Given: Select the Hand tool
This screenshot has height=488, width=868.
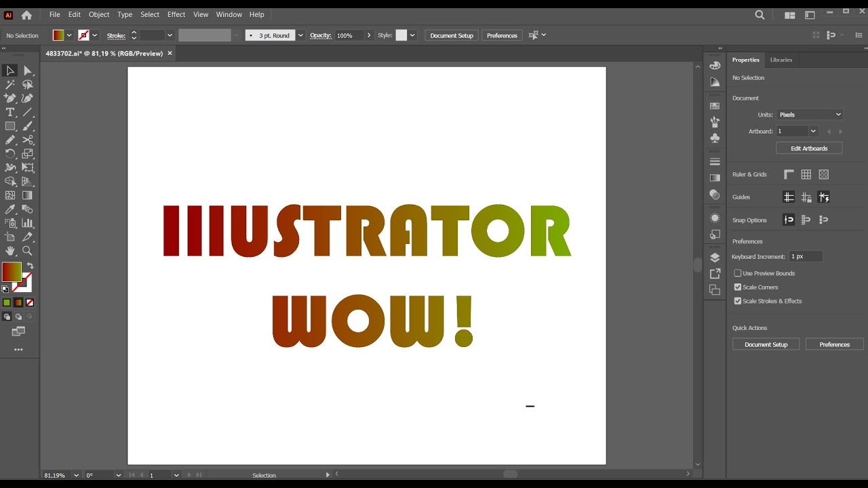Looking at the screenshot, I should coord(10,251).
